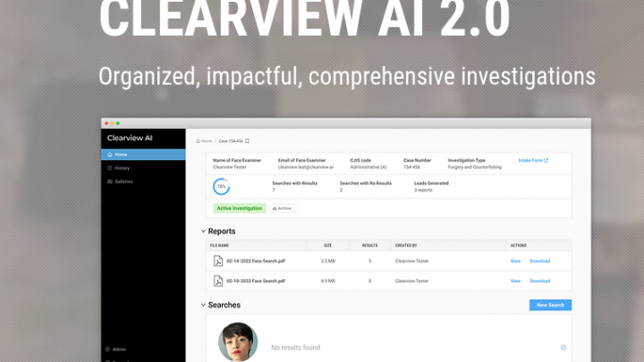Click the bookmark icon beside Case 754-456
This screenshot has height=362, width=644.
tap(247, 141)
